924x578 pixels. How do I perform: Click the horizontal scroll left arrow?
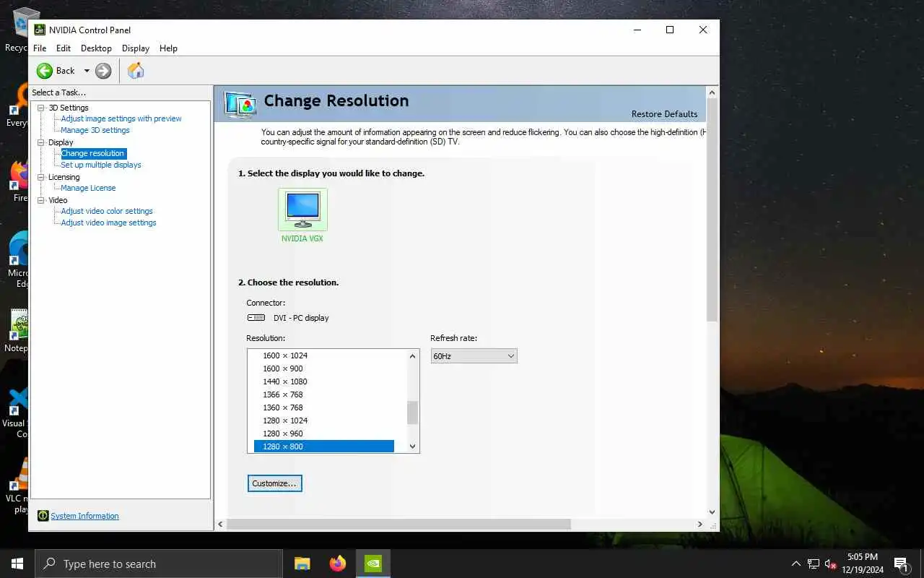point(221,524)
